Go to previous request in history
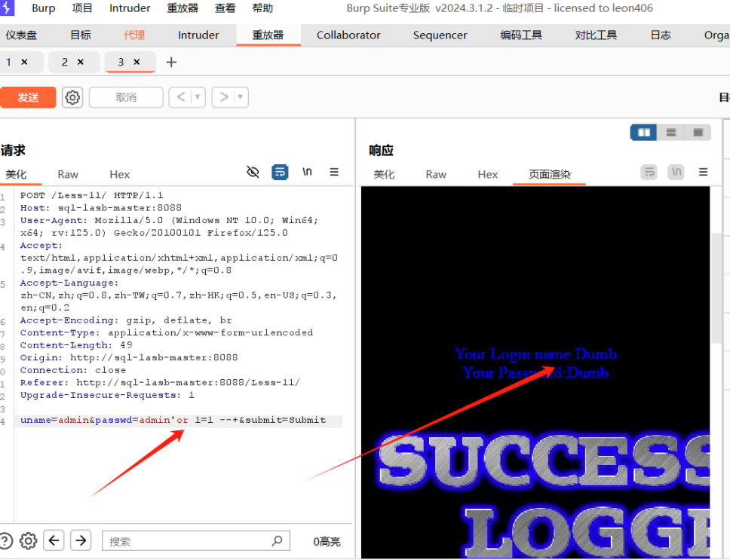 [181, 97]
